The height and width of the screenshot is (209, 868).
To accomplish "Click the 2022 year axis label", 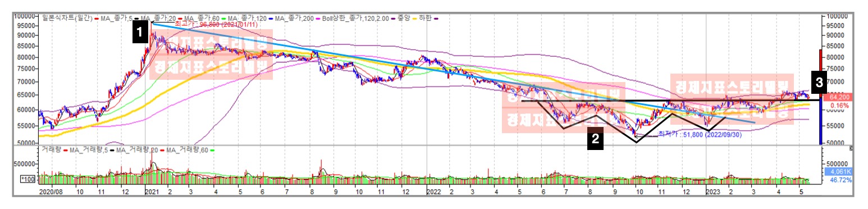I will 433,191.
